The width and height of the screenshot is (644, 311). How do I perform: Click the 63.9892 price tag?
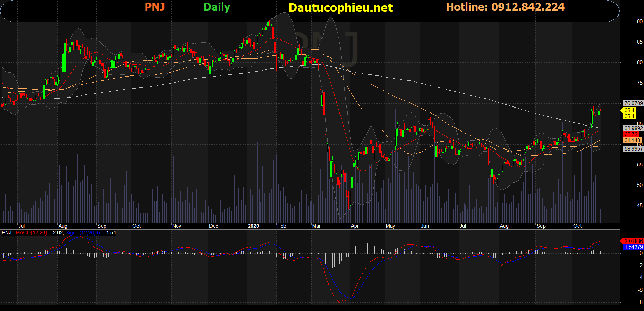[x=633, y=128]
